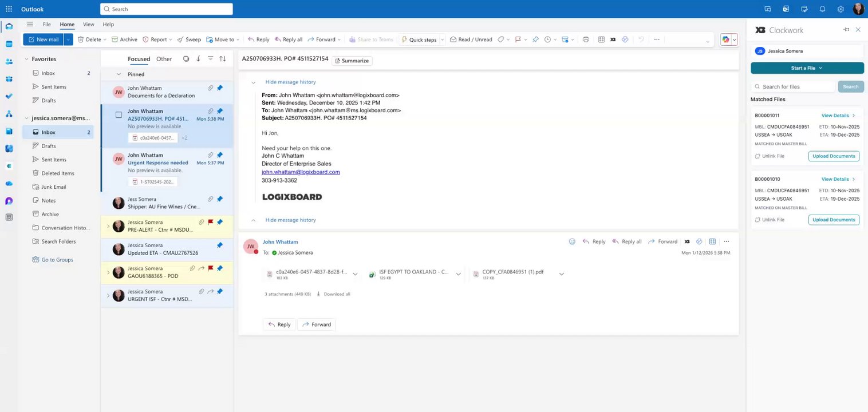Click View Details for file B00001010
This screenshot has height=412, width=868.
pyautogui.click(x=838, y=179)
